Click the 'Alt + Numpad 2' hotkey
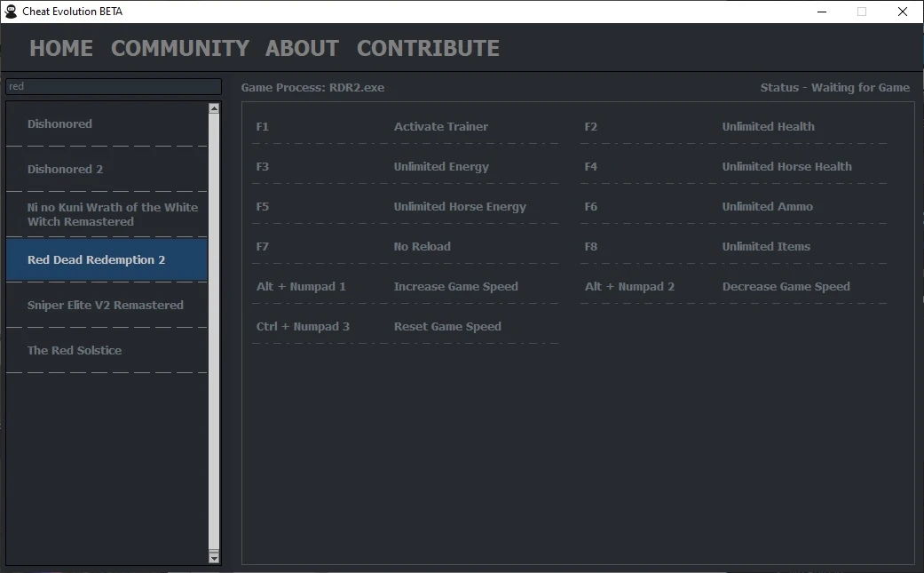Image resolution: width=924 pixels, height=573 pixels. pyautogui.click(x=629, y=286)
